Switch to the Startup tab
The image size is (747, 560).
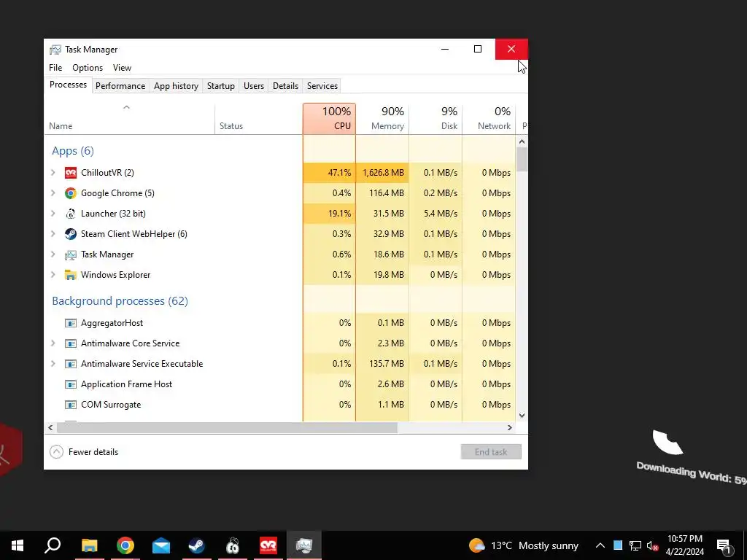(220, 86)
